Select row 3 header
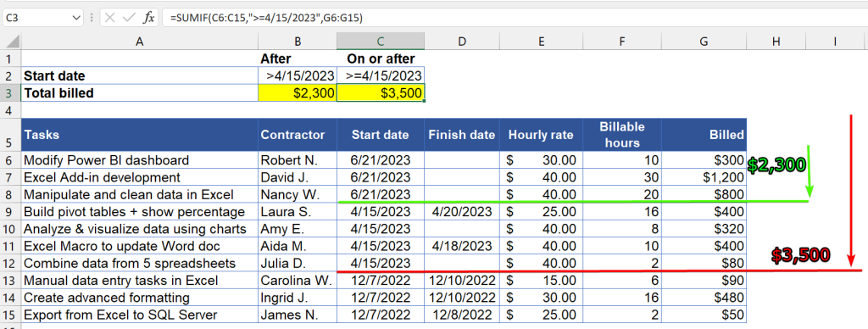The height and width of the screenshot is (329, 868). click(x=10, y=93)
